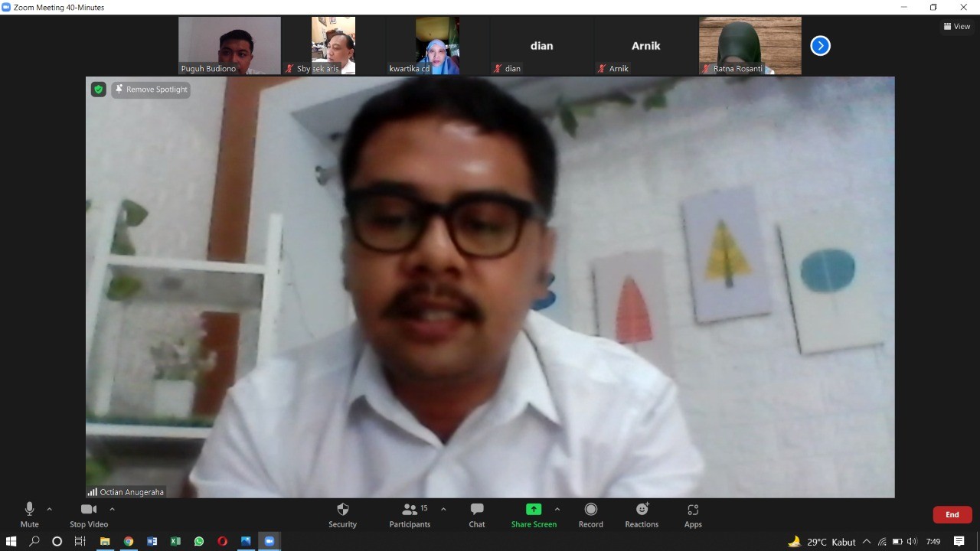Click the red End meeting button

click(x=952, y=514)
